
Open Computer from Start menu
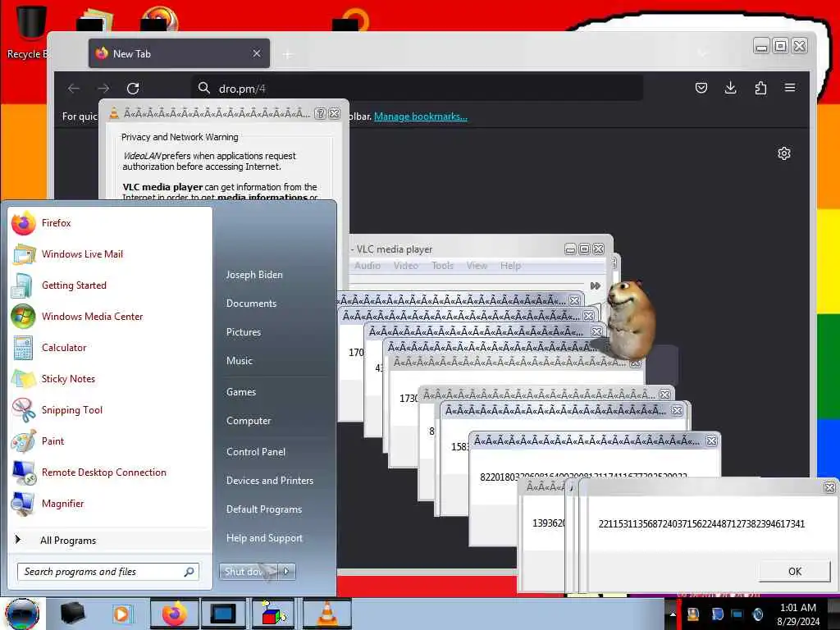click(248, 421)
